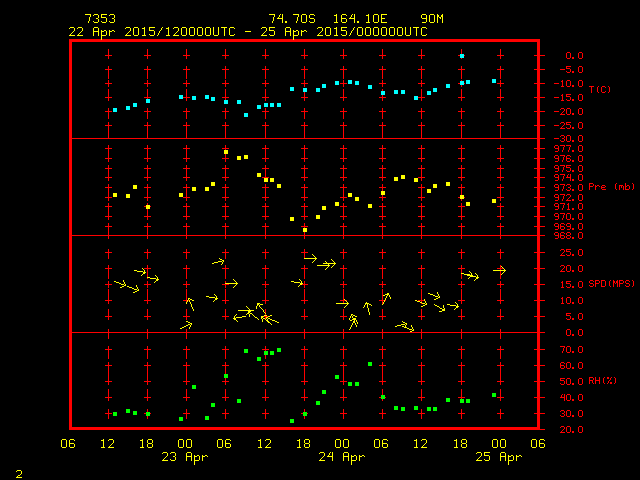The width and height of the screenshot is (640, 480).
Task: Click the coldest cyan point near -21
Action: (246, 115)
